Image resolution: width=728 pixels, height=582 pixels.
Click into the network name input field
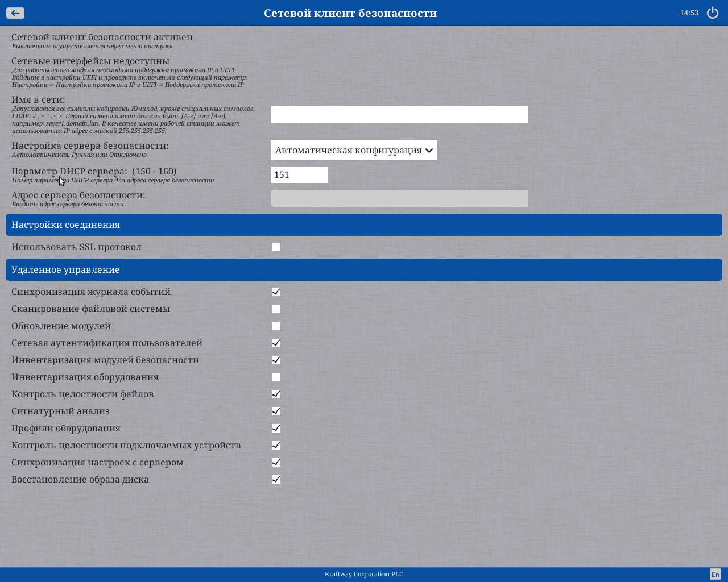[399, 114]
